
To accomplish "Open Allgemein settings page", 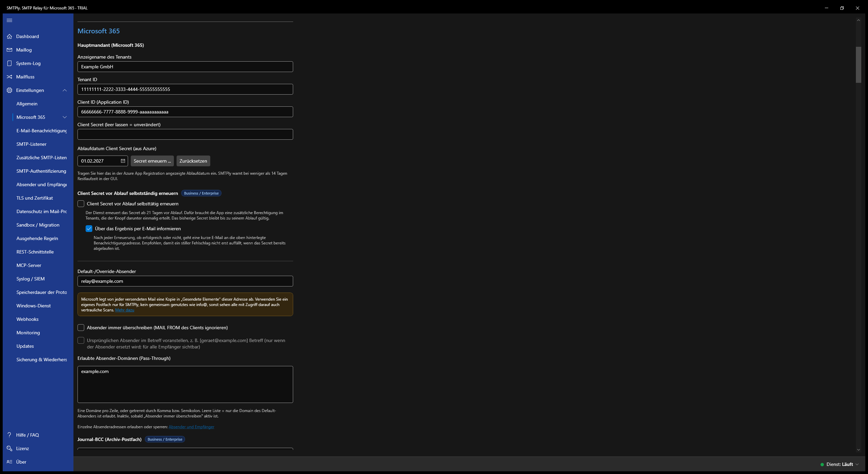I will point(27,104).
